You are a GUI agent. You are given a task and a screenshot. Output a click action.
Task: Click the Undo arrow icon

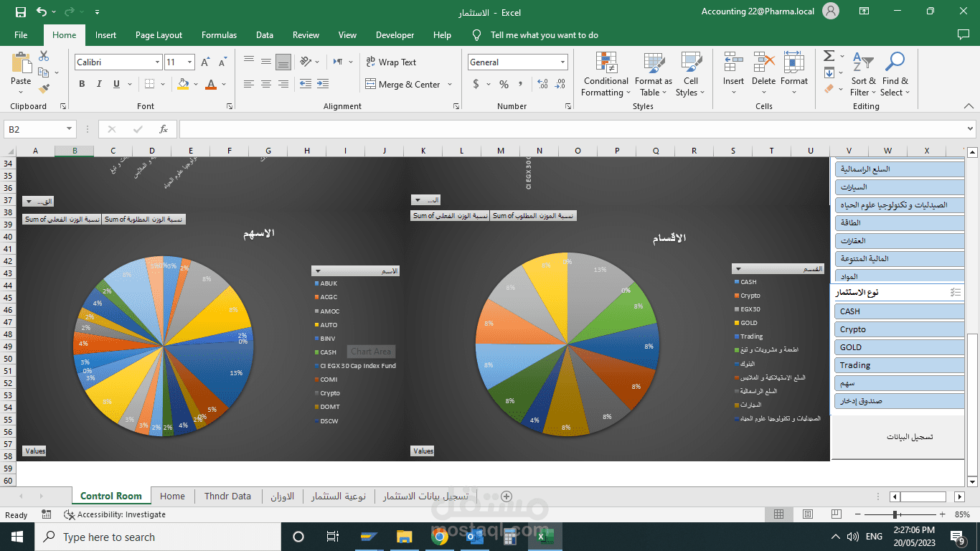[42, 12]
